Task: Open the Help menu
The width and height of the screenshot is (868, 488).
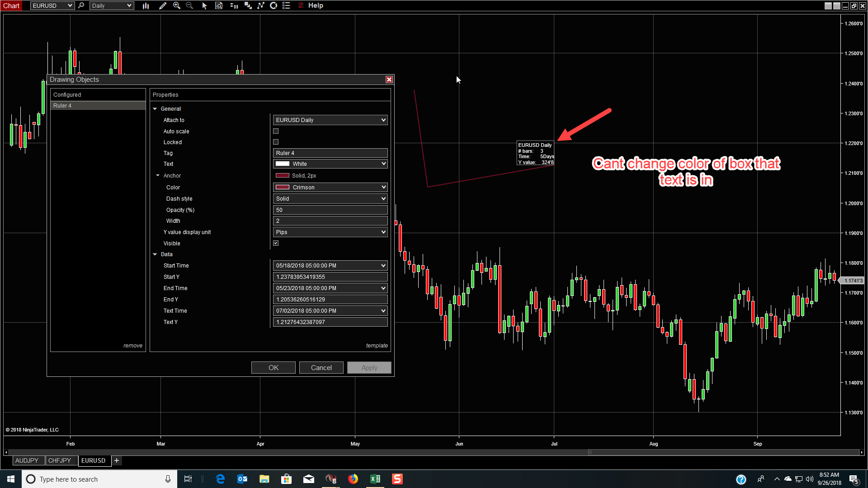Action: pyautogui.click(x=316, y=6)
